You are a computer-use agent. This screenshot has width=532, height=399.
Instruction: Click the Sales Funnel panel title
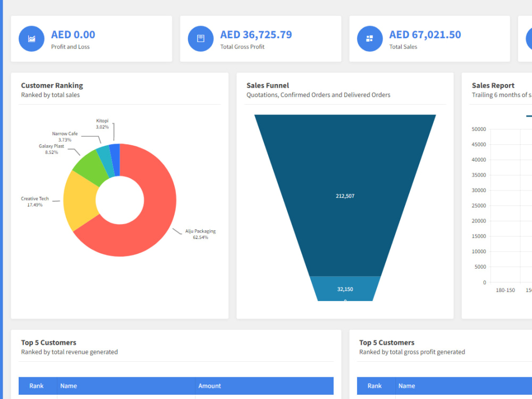coord(268,86)
